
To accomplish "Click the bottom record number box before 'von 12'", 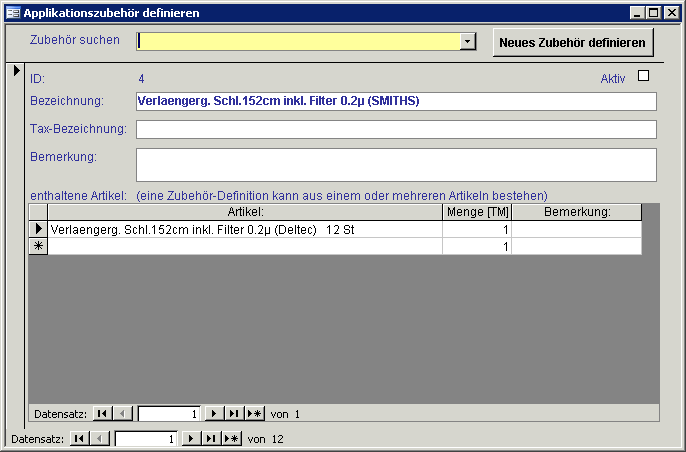I will pyautogui.click(x=146, y=439).
